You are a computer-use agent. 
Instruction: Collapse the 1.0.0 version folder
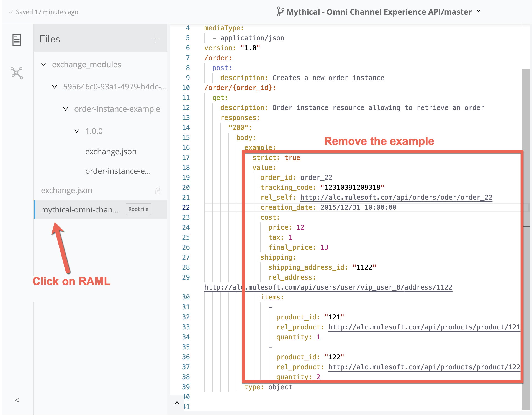pyautogui.click(x=77, y=131)
